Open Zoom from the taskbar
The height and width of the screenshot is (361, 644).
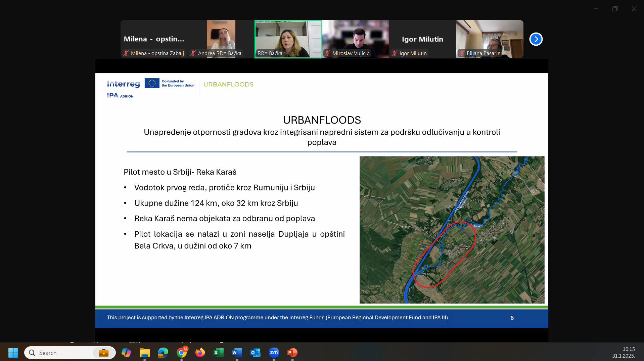coord(274,352)
